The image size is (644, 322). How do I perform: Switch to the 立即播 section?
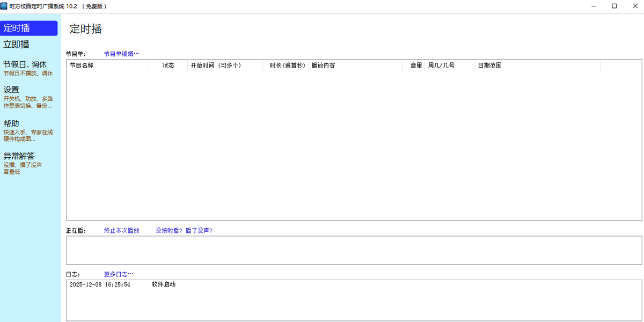point(17,45)
